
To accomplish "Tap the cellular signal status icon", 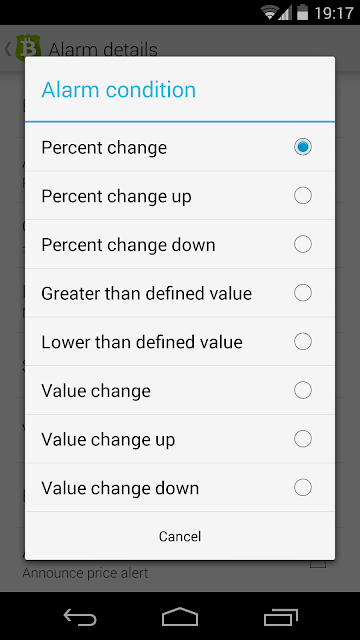I will click(285, 13).
